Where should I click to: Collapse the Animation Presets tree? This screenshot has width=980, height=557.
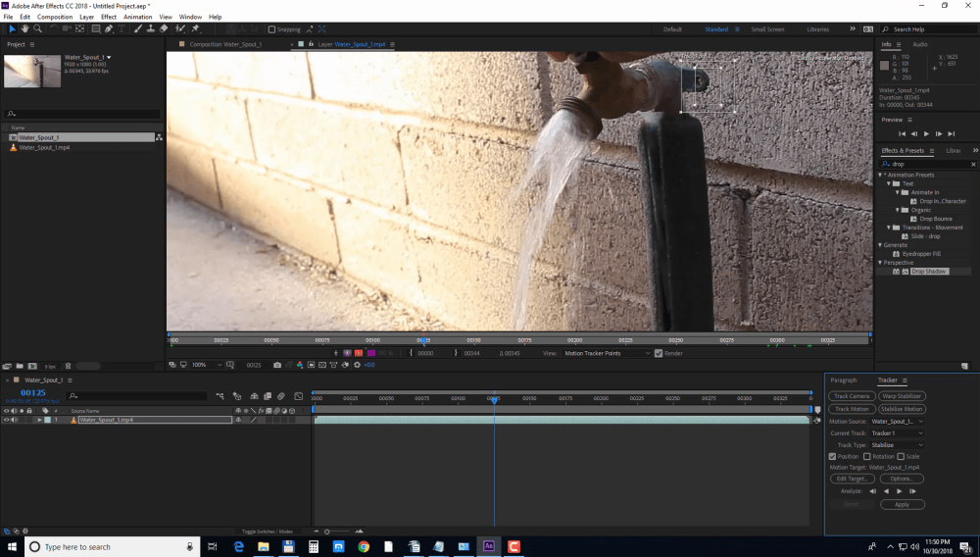(880, 175)
